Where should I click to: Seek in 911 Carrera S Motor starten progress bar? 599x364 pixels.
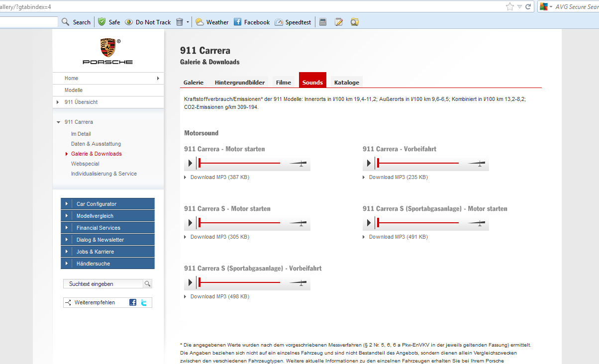(x=239, y=223)
